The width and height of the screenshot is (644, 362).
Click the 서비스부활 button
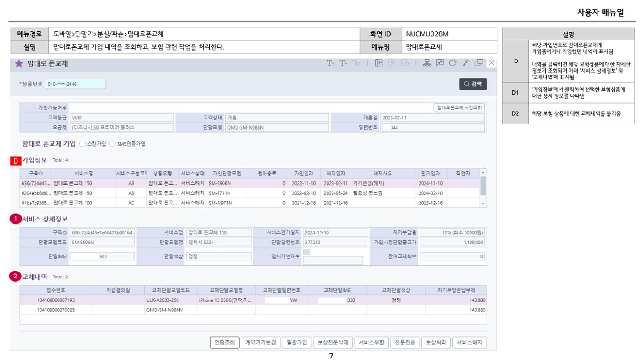pos(372,342)
